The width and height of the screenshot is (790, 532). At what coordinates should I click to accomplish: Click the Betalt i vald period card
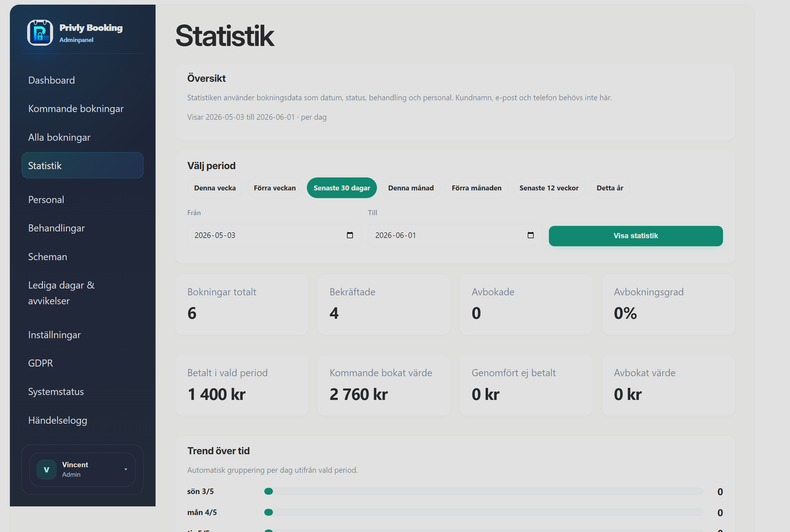pyautogui.click(x=242, y=385)
